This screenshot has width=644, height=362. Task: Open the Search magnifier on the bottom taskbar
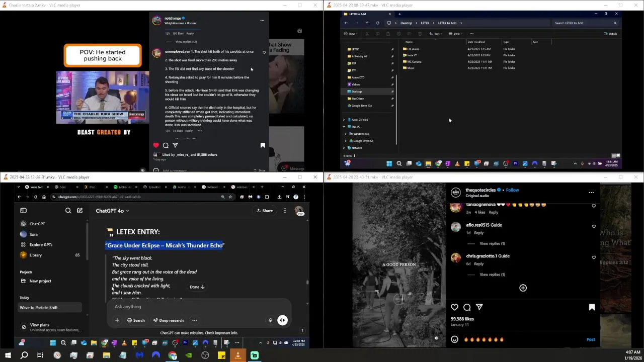pyautogui.click(x=24, y=355)
